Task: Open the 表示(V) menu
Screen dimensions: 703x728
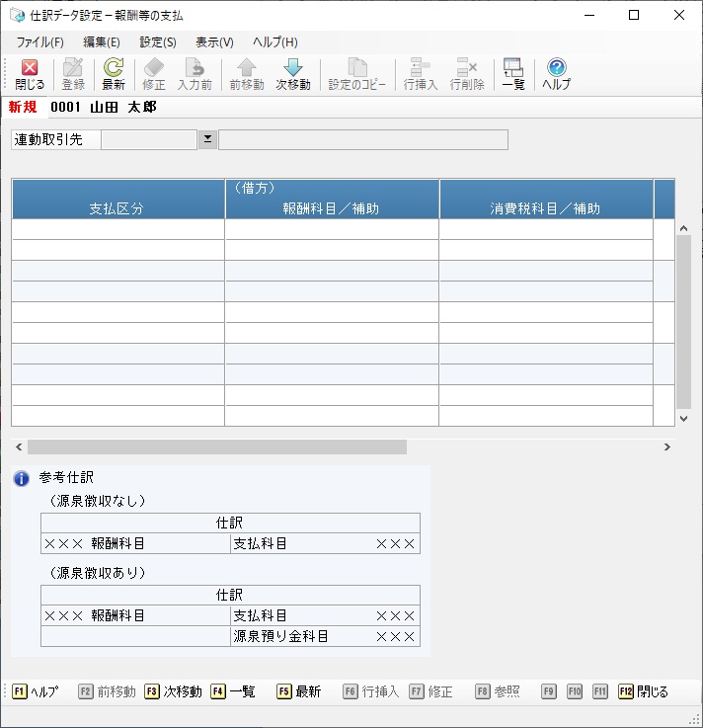Action: click(214, 42)
